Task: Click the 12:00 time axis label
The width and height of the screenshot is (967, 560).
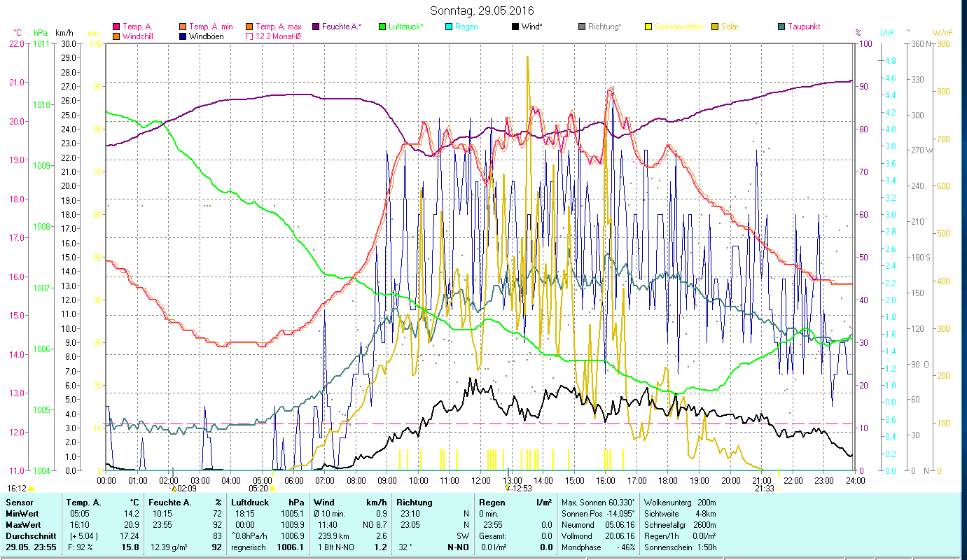Action: [x=480, y=480]
